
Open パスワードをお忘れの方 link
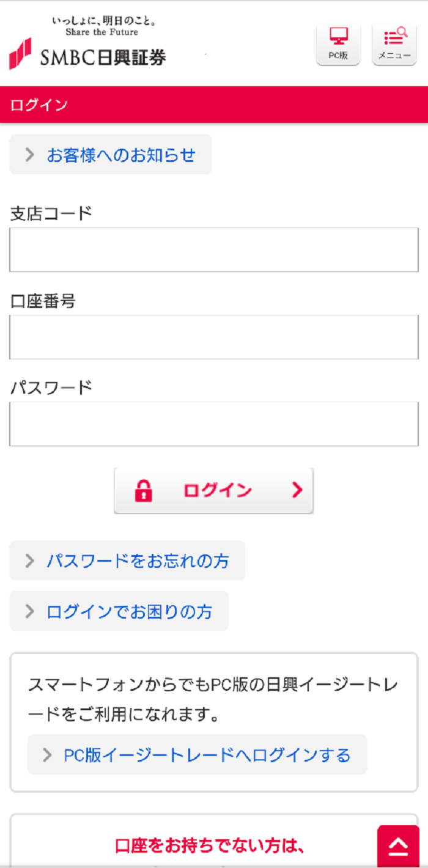click(x=138, y=561)
